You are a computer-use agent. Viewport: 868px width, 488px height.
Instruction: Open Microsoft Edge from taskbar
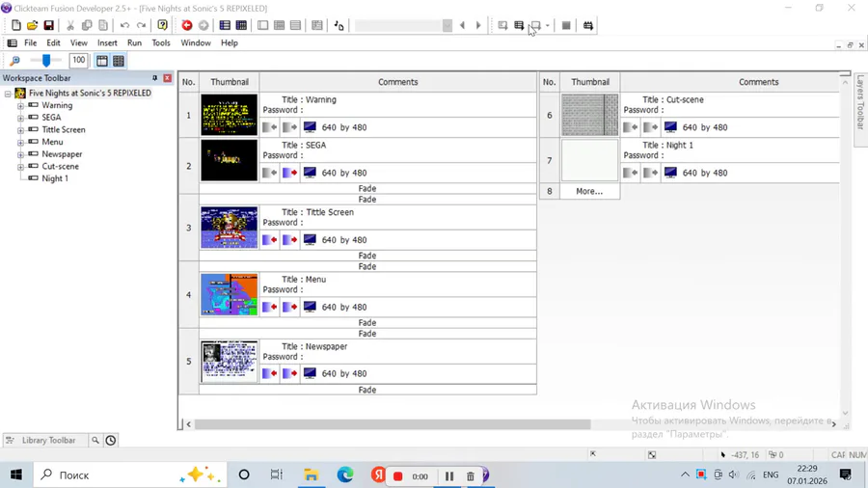345,474
